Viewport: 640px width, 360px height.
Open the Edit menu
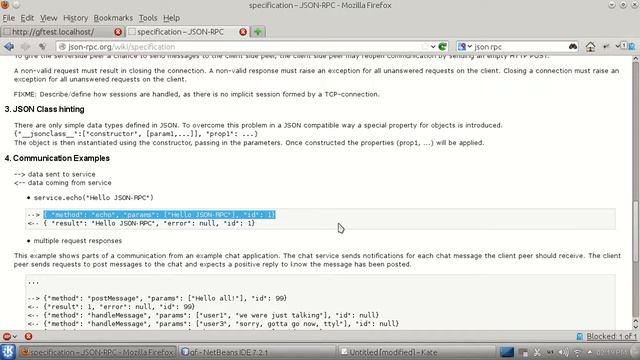[x=27, y=18]
